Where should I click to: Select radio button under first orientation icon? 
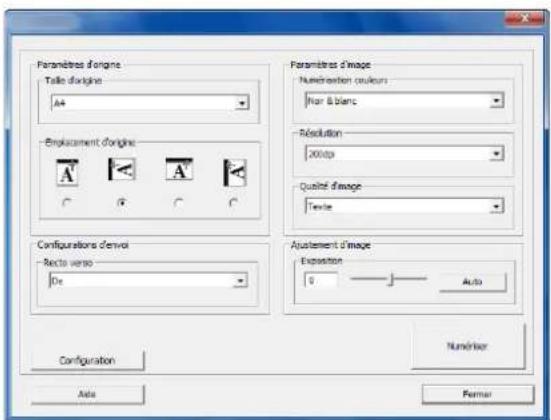(x=67, y=203)
